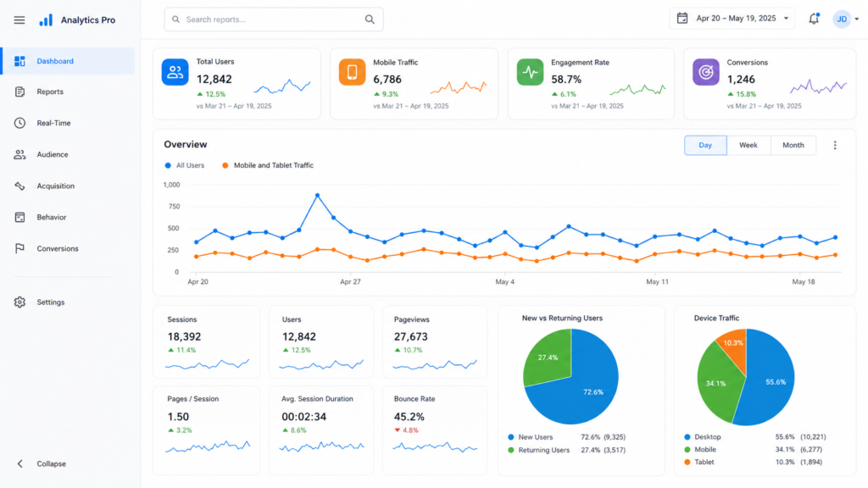Screen dimensions: 868x488
Task: Click the Reports document icon
Action: click(x=20, y=91)
